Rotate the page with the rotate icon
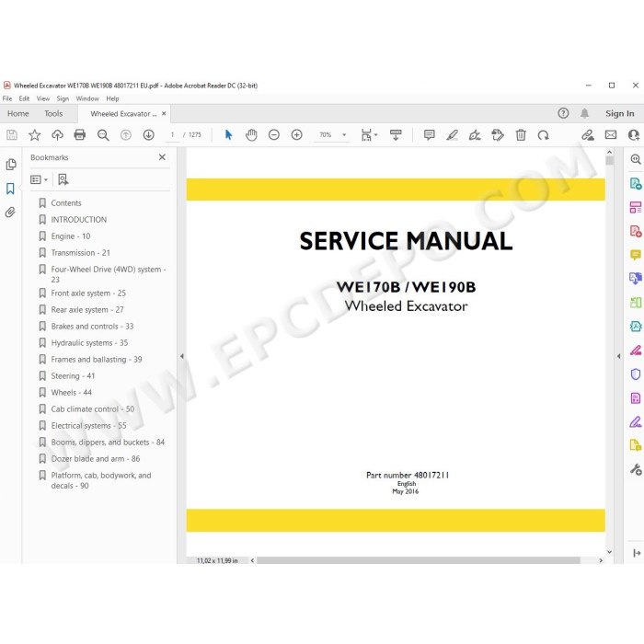 pos(544,134)
